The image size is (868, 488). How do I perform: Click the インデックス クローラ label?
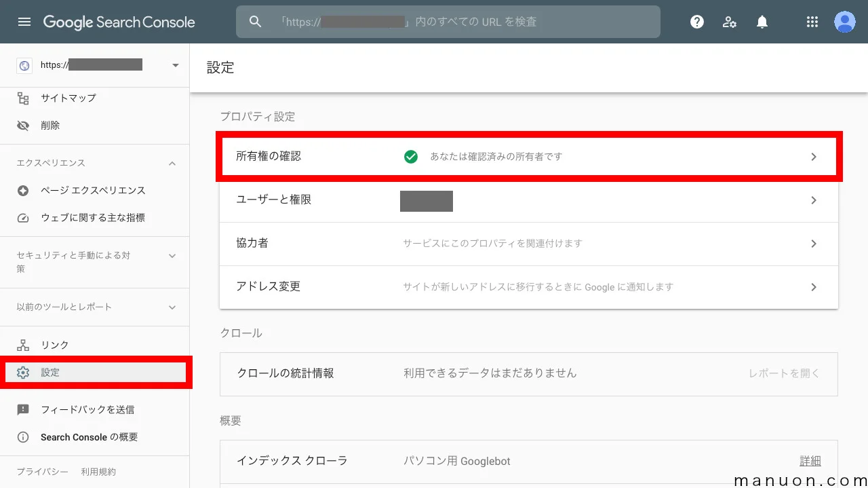point(292,461)
